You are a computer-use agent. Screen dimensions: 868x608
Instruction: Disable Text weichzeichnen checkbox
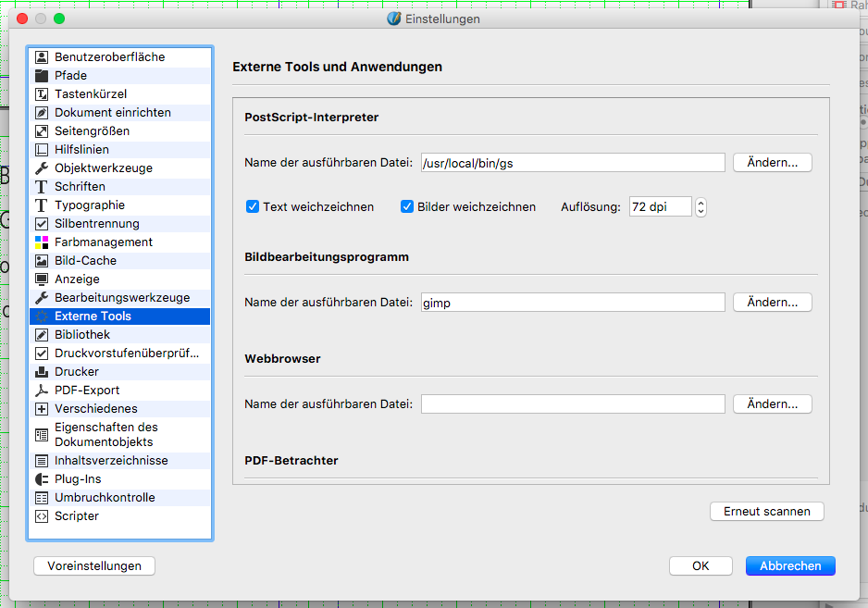[x=253, y=207]
